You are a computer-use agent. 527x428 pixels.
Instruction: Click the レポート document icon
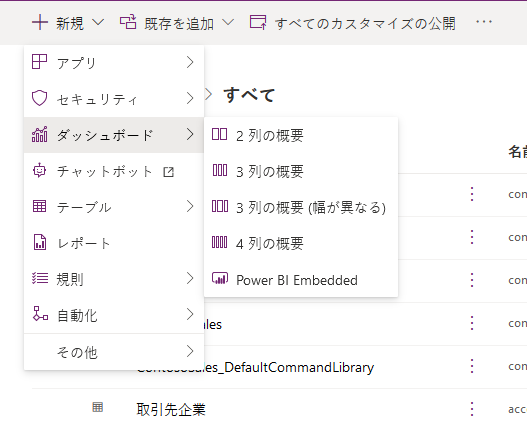39,242
